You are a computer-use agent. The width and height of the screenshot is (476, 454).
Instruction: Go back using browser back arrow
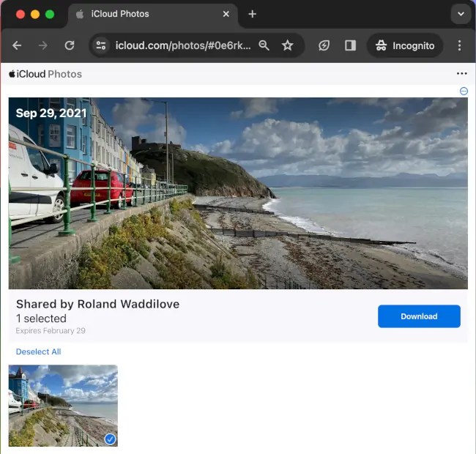click(x=17, y=45)
